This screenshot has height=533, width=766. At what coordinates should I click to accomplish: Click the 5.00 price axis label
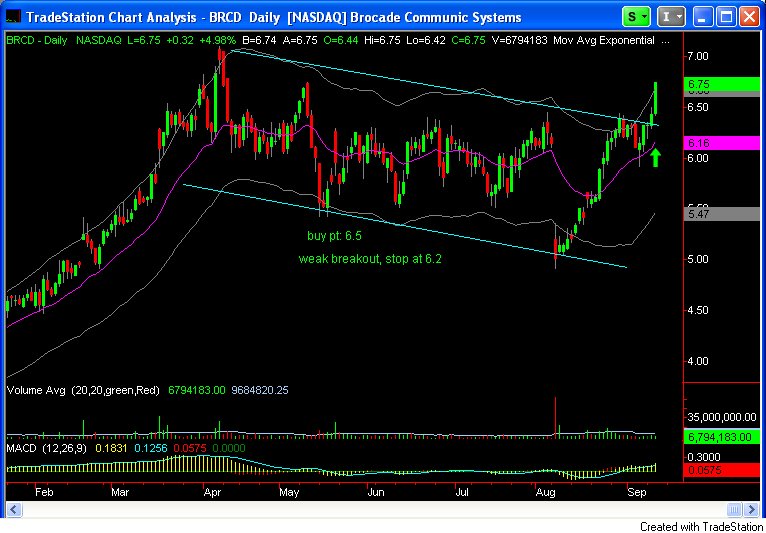[x=699, y=259]
